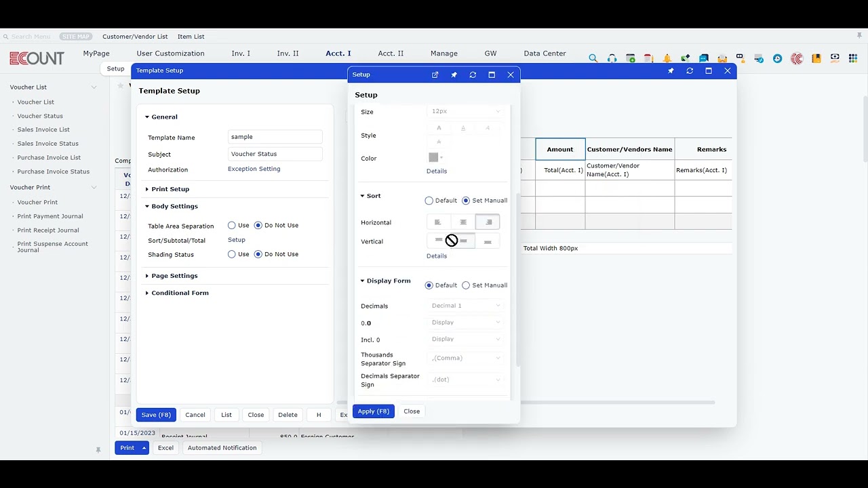Collapse the Sort section in Setup

[370, 196]
